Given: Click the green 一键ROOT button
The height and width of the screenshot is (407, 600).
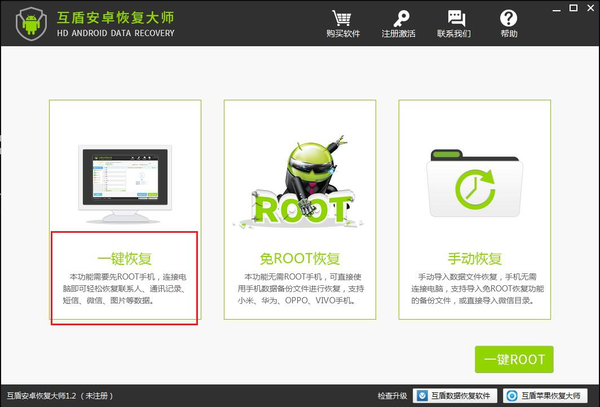Looking at the screenshot, I should (514, 359).
